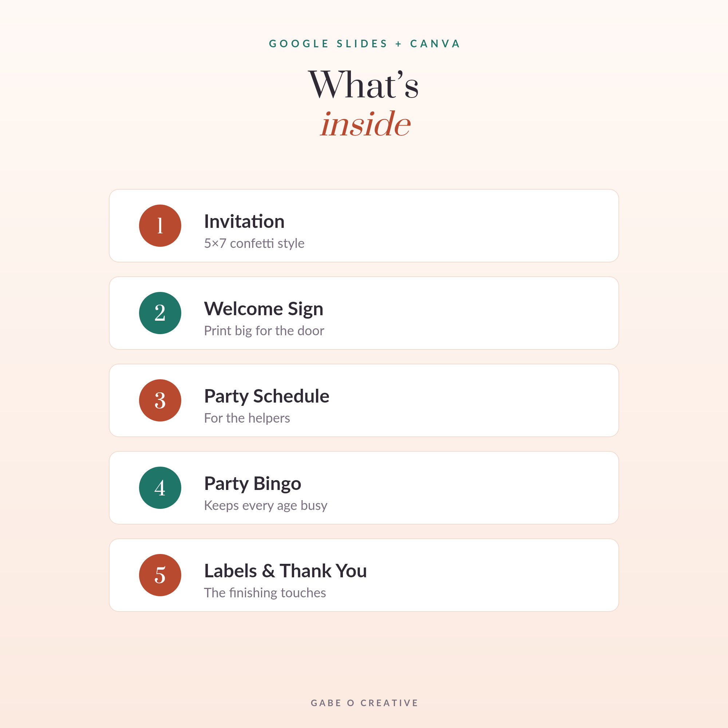Click the red number 5 circle
The image size is (728, 728).
pos(160,575)
